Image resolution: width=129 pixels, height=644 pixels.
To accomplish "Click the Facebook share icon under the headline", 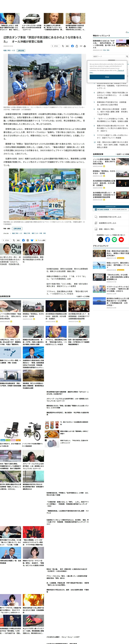I will pos(72,46).
